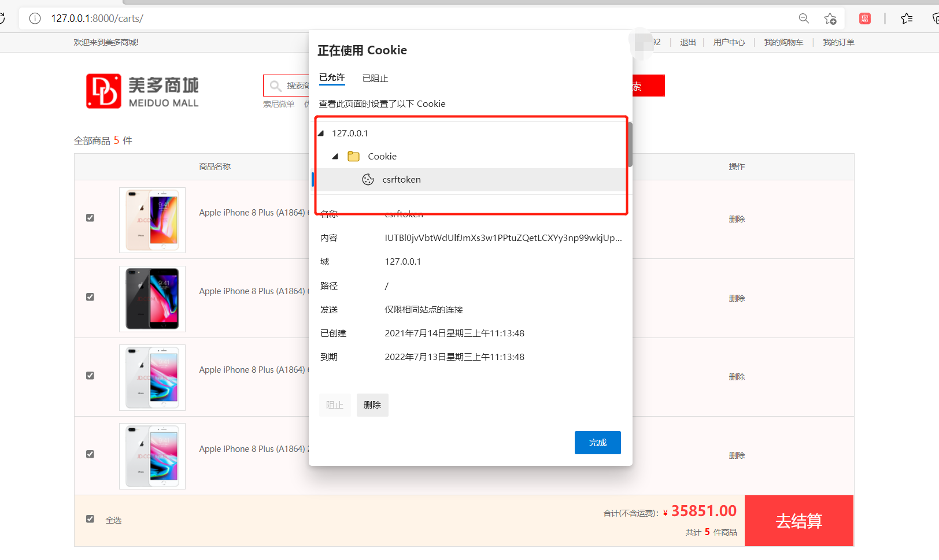Collapse the 127.0.0.1 tree node
The image size is (939, 560).
321,133
